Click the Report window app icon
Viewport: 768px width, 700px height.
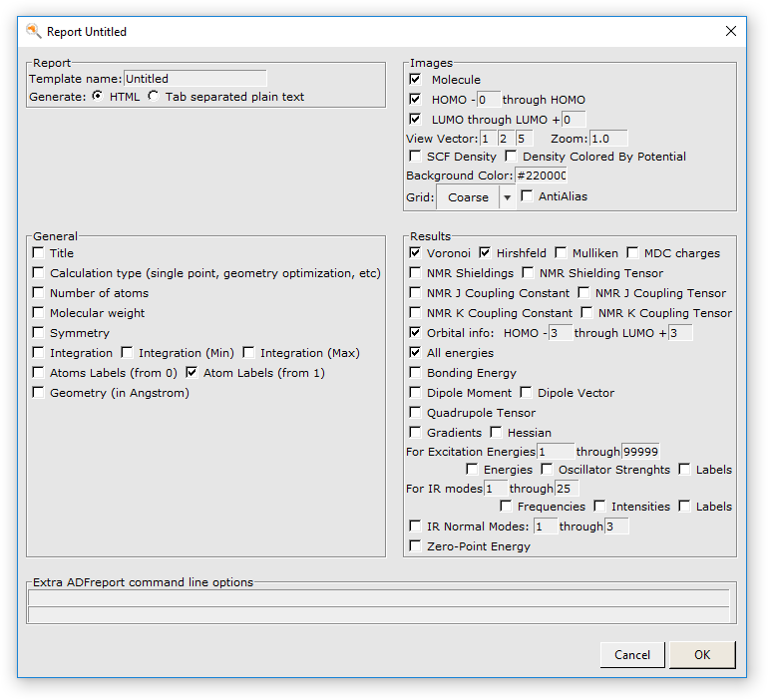pos(33,31)
